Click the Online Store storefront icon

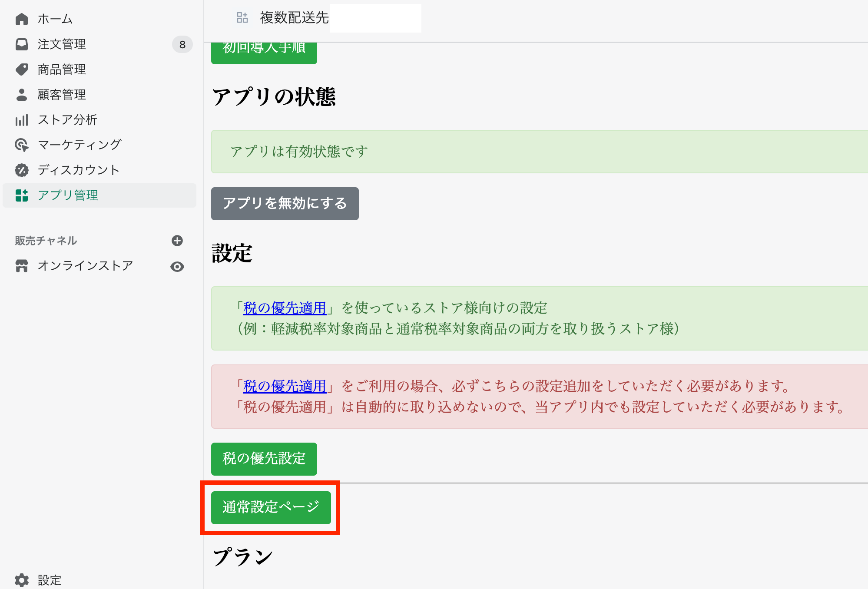[21, 266]
